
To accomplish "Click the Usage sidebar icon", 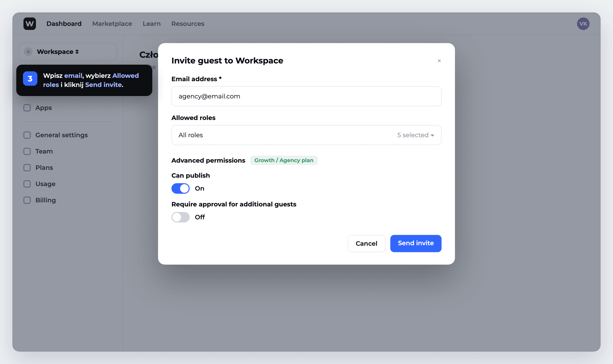I will pos(27,184).
